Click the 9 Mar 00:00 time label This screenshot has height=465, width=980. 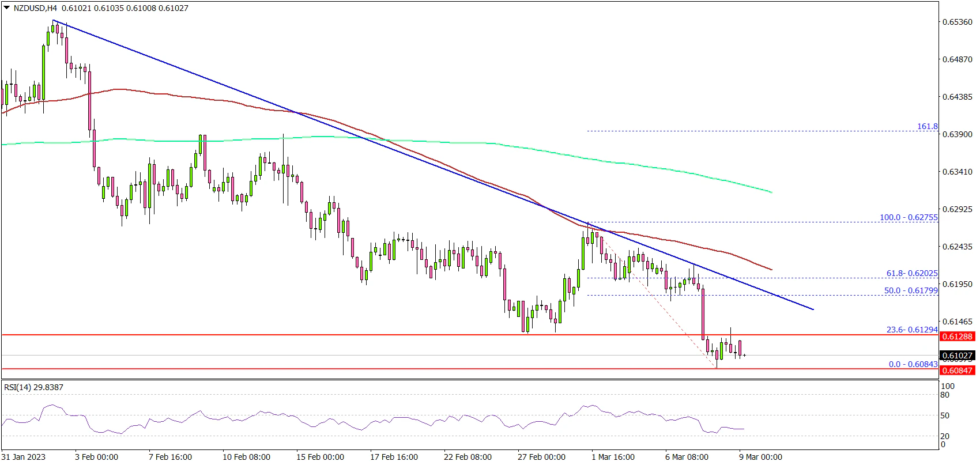click(760, 457)
